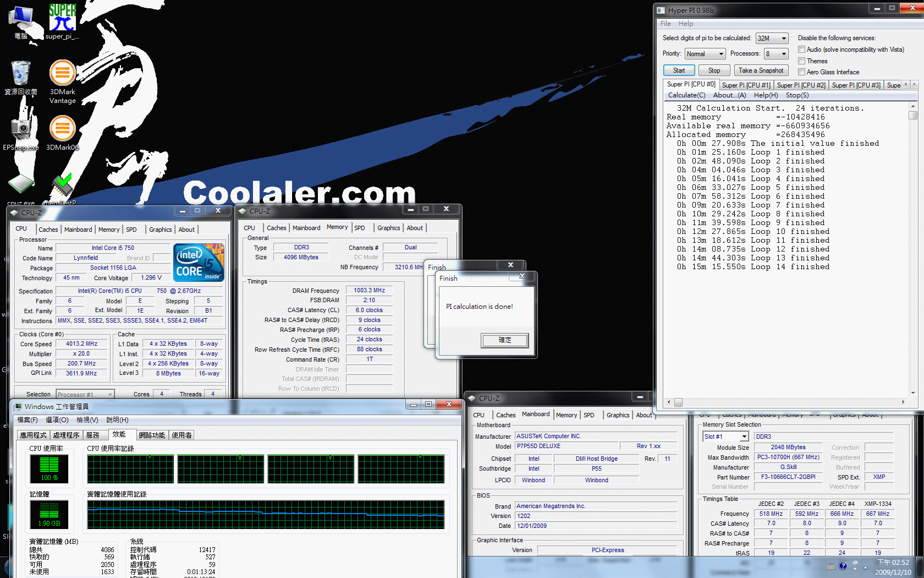
Task: Click the Intel Core i5 logo in CPU-Z
Action: (x=199, y=263)
